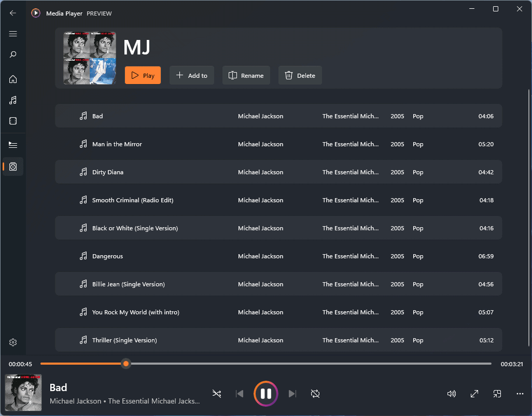
Task: Go to Home in the sidebar
Action: [13, 79]
